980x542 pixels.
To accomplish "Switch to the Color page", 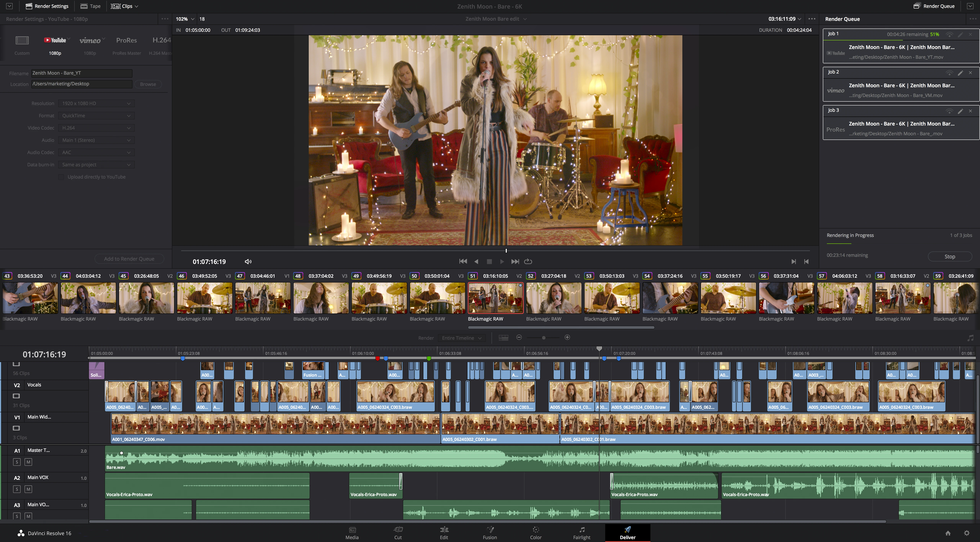I will 535,532.
